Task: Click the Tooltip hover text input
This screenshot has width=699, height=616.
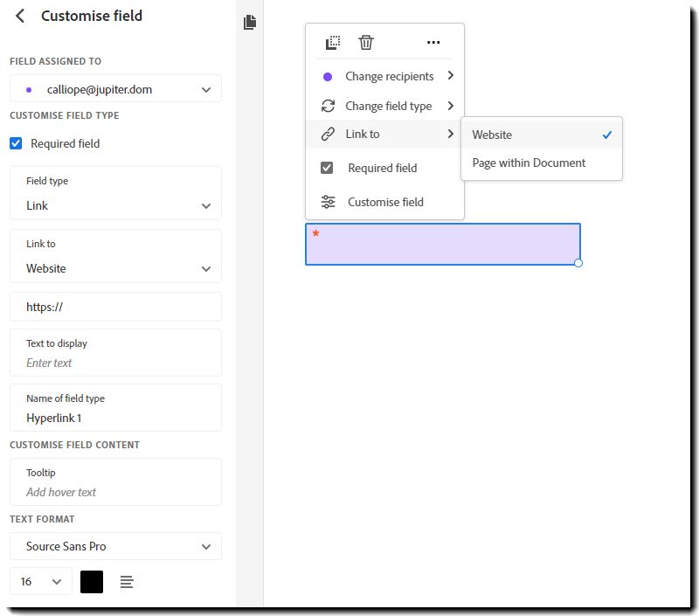Action: pos(115,481)
